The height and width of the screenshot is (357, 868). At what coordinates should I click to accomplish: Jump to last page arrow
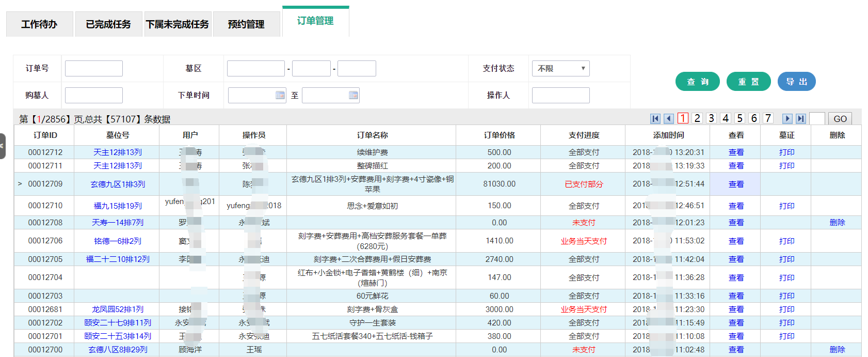tap(800, 119)
